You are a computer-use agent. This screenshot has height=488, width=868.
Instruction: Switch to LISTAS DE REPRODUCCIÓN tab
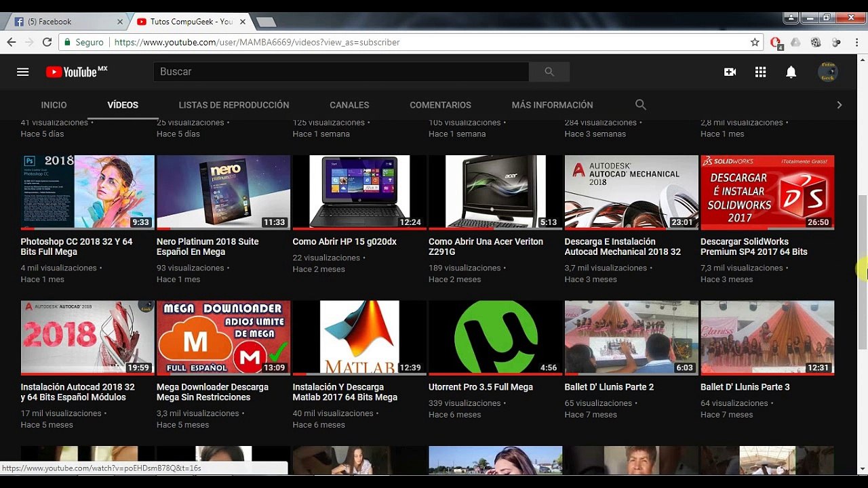click(233, 105)
